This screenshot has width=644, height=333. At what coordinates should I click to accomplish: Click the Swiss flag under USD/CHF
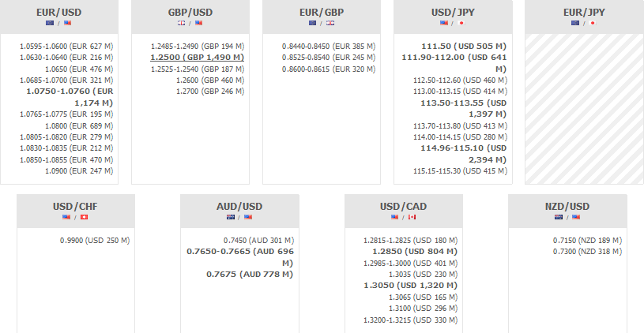click(85, 217)
